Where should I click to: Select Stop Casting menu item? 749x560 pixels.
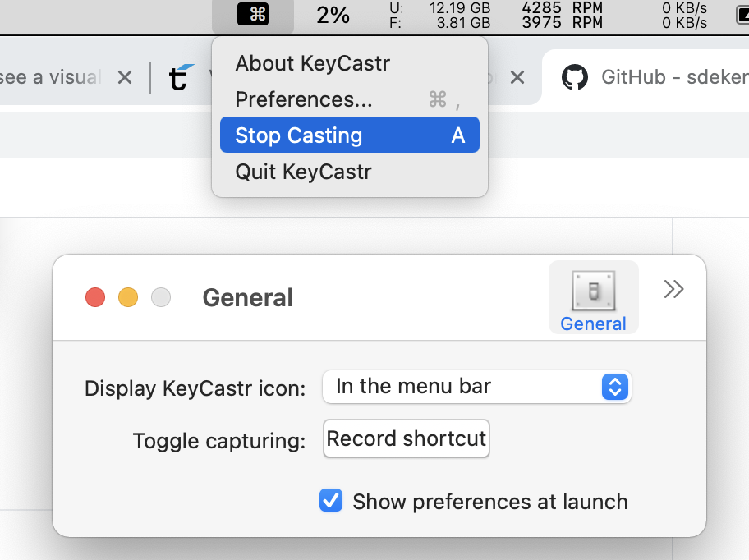click(x=350, y=135)
